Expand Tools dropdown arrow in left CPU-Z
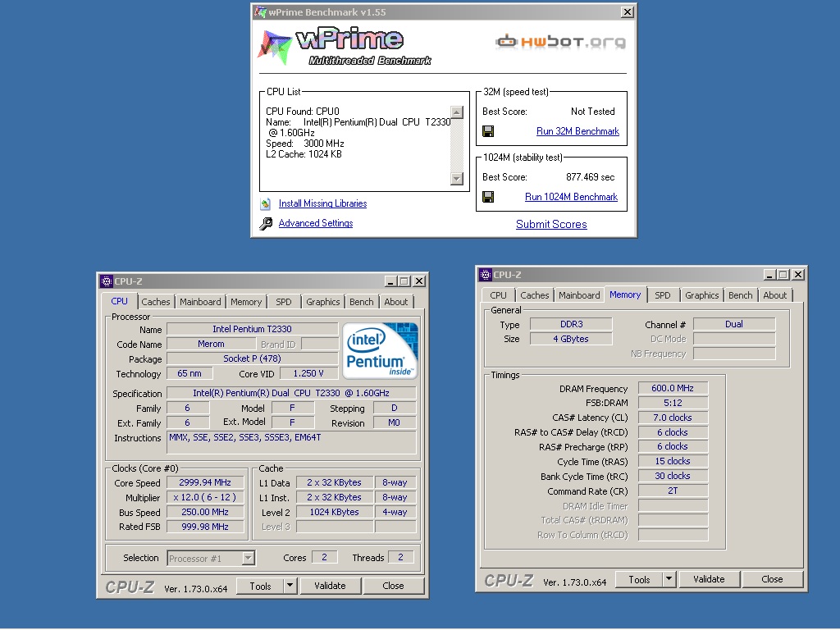 coord(290,586)
